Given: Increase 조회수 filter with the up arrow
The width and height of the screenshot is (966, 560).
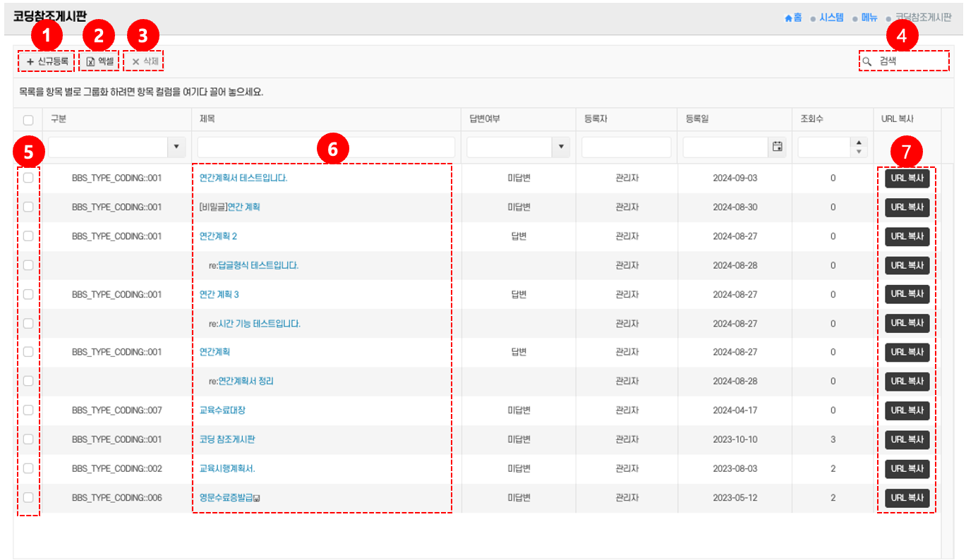Looking at the screenshot, I should pos(858,142).
